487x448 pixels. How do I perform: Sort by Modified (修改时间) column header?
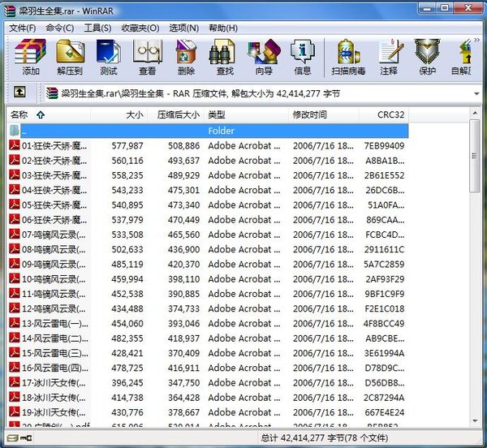(324, 115)
